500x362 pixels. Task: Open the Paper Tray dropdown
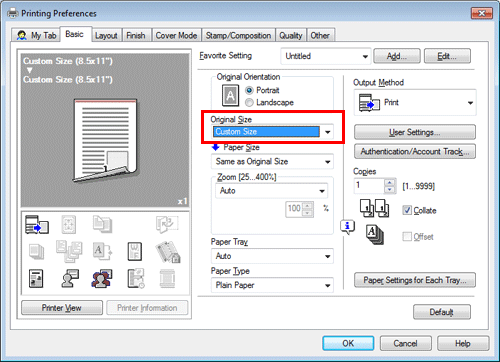point(272,256)
